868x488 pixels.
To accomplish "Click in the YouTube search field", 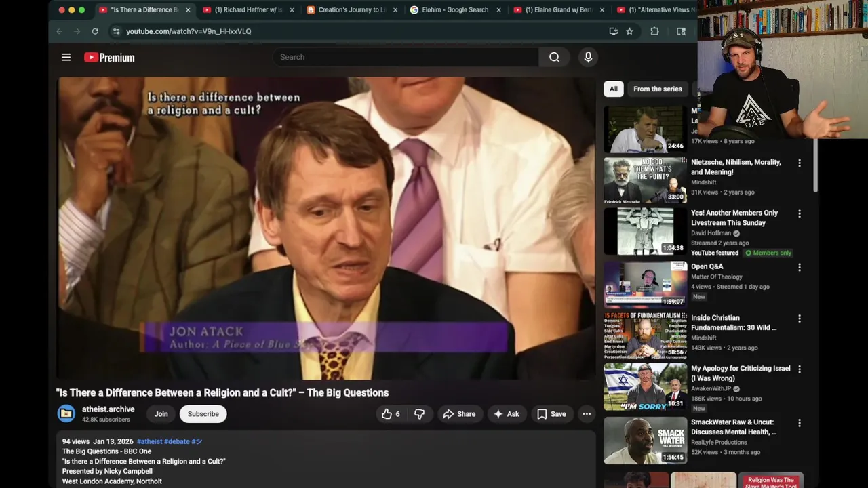I will coord(406,58).
